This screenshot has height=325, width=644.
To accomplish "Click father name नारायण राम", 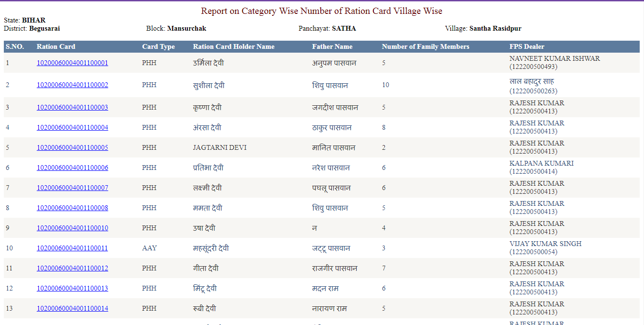I will [329, 308].
